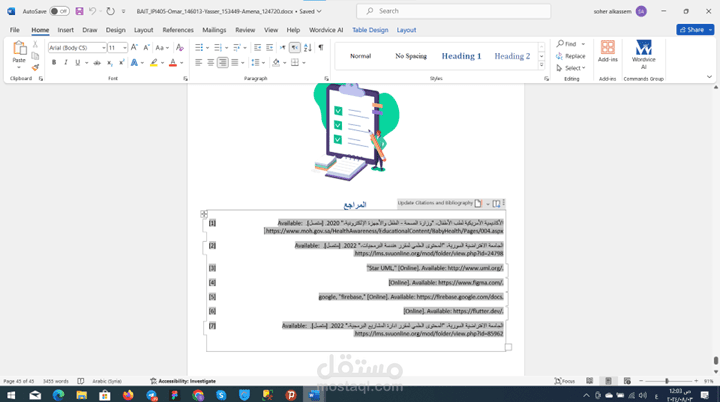Open the Table Design tab

coord(370,30)
